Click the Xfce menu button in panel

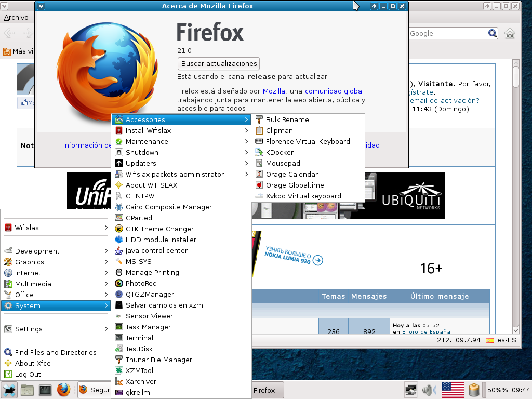[x=9, y=390]
